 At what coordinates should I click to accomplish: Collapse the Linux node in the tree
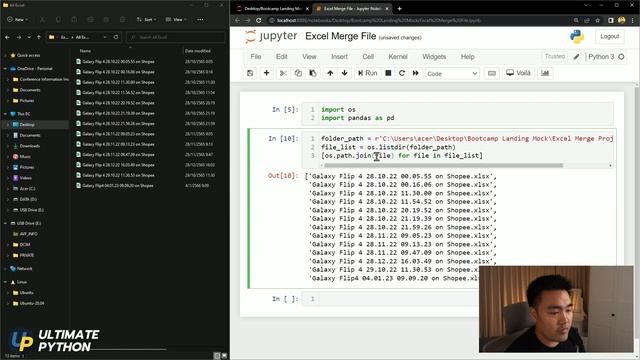click(6, 282)
